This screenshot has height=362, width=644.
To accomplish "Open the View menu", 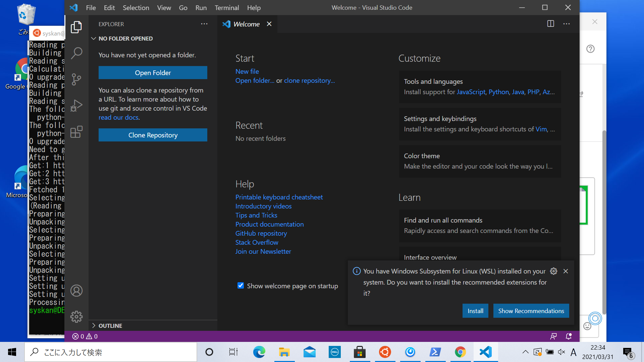I will [164, 7].
